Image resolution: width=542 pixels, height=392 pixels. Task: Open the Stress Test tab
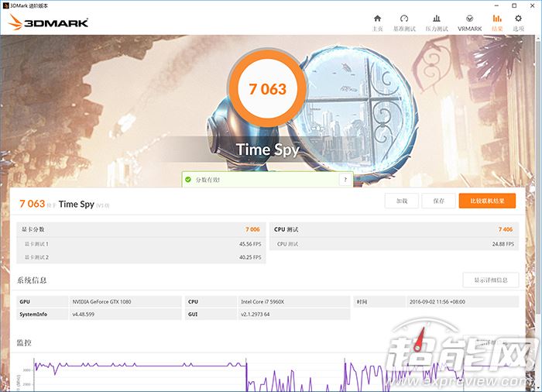click(x=437, y=22)
